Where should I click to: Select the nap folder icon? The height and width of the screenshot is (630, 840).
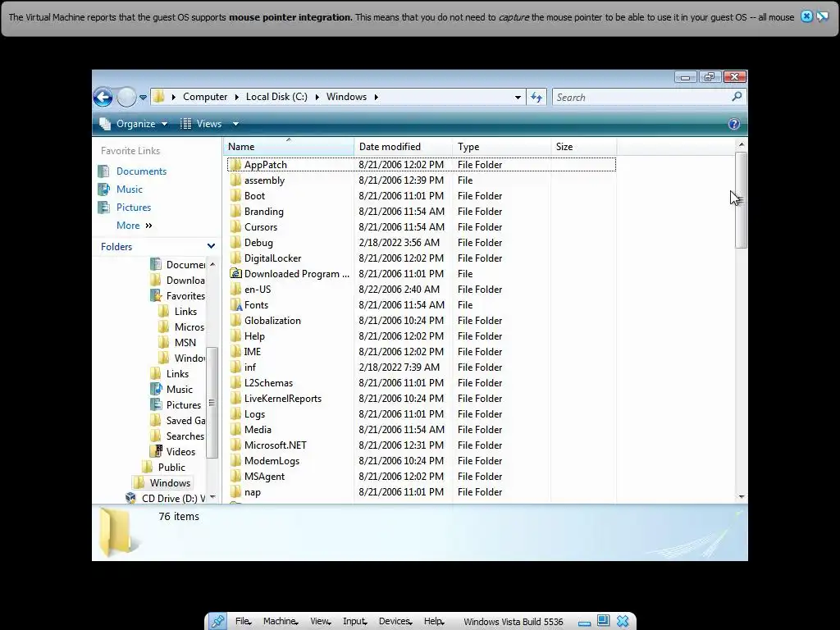[x=235, y=492]
